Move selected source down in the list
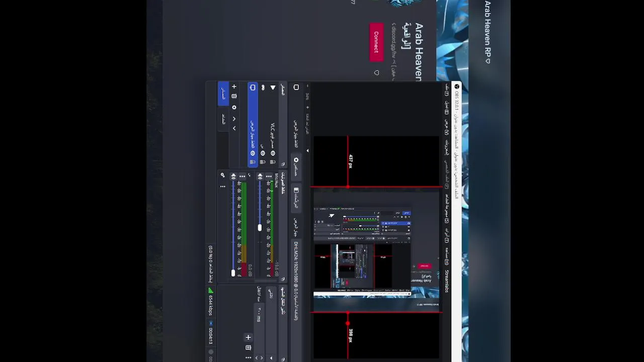 (x=234, y=128)
